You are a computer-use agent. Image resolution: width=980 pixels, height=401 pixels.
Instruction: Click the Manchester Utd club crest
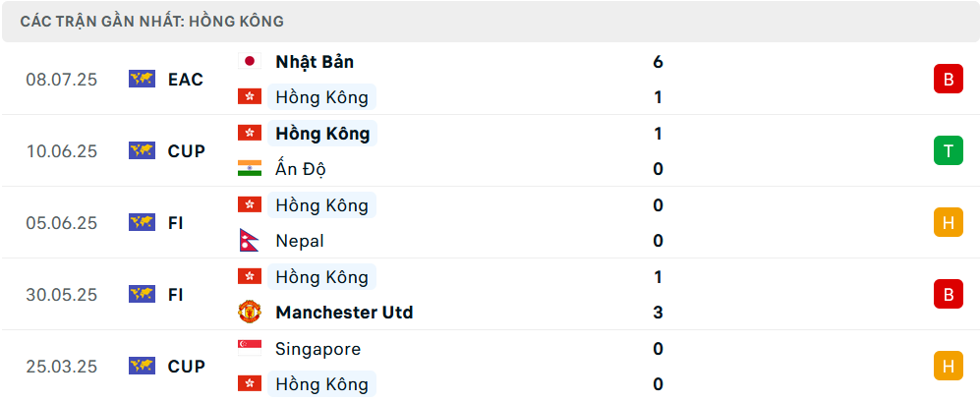[x=250, y=313]
